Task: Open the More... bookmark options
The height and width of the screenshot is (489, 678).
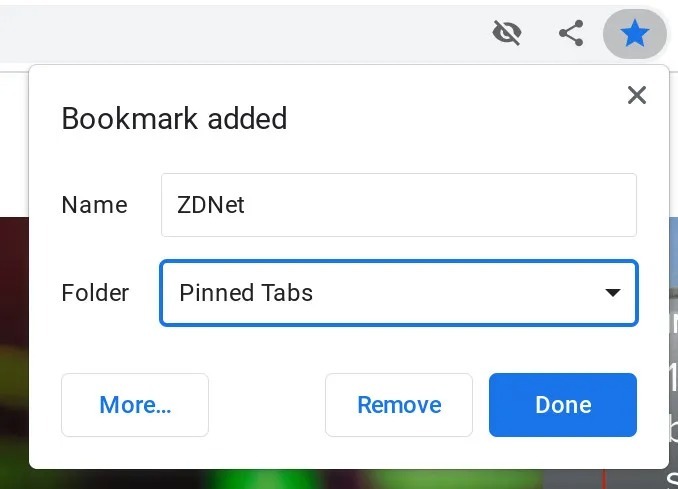Action: coord(135,405)
